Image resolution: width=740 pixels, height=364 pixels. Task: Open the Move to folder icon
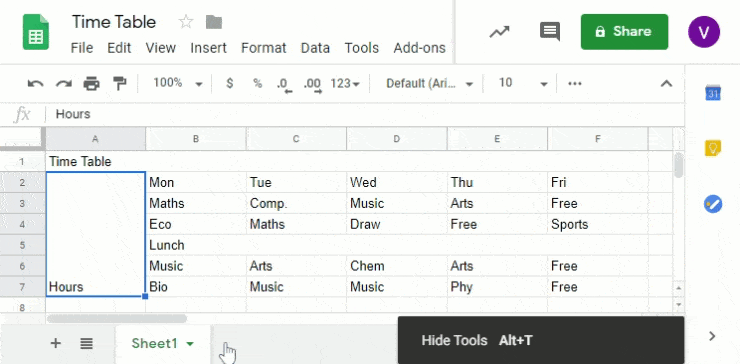point(214,22)
